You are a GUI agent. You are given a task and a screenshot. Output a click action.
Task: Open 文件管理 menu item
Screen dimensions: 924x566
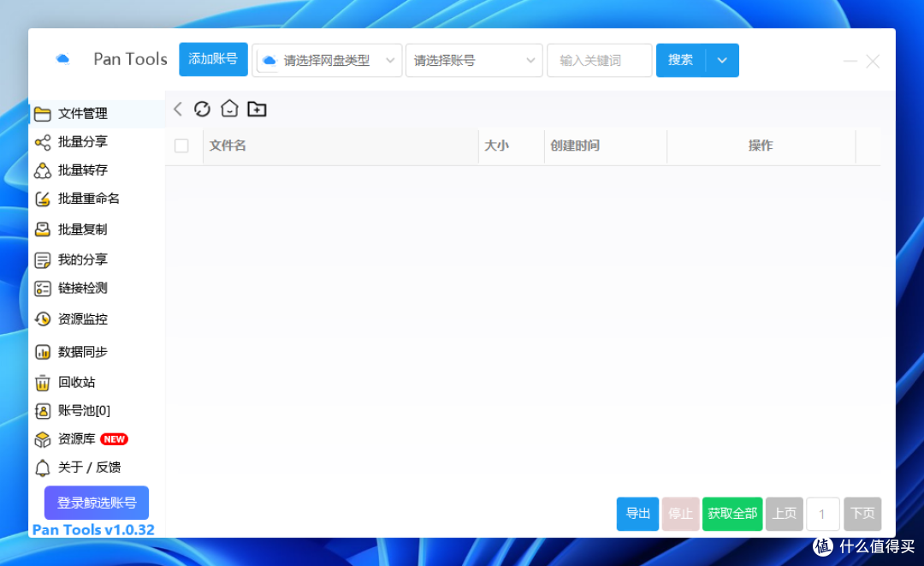pos(97,114)
